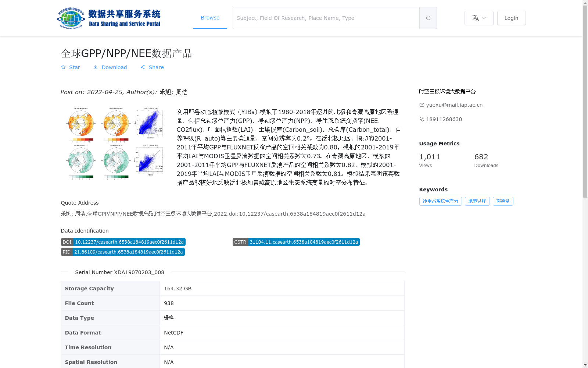588x368 pixels.
Task: Select the NetCDF data format value
Action: point(173,333)
